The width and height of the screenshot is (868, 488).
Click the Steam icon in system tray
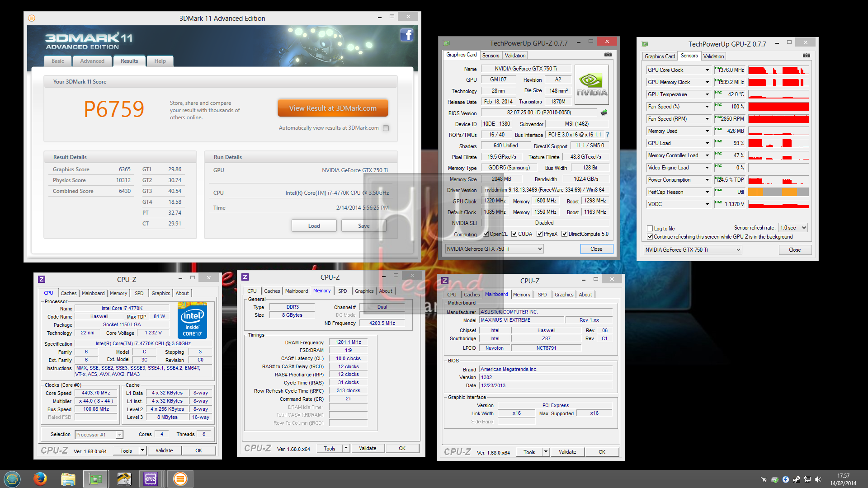[x=797, y=479]
